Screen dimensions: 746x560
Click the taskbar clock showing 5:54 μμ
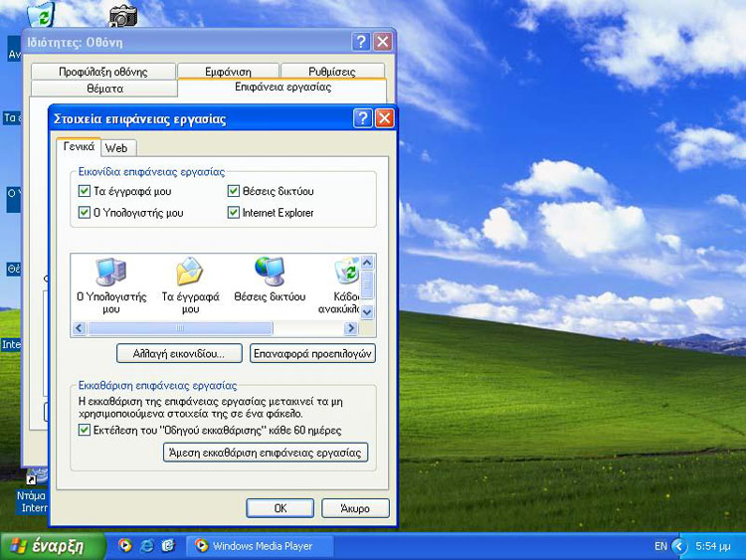point(712,546)
